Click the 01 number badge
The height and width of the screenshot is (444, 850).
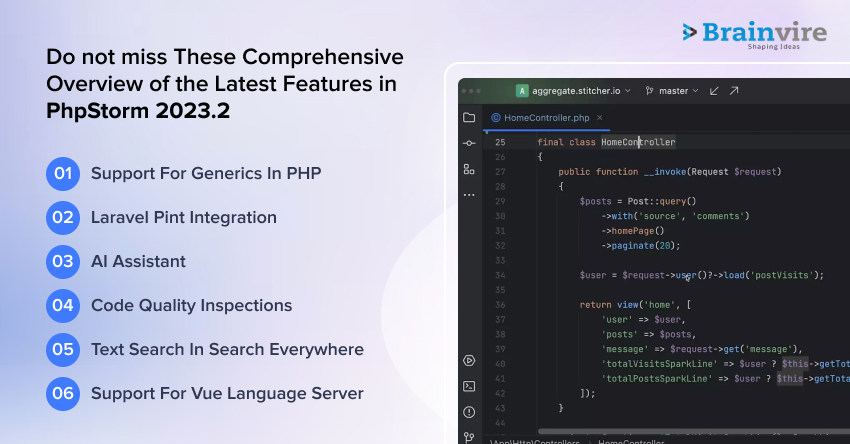pos(63,173)
